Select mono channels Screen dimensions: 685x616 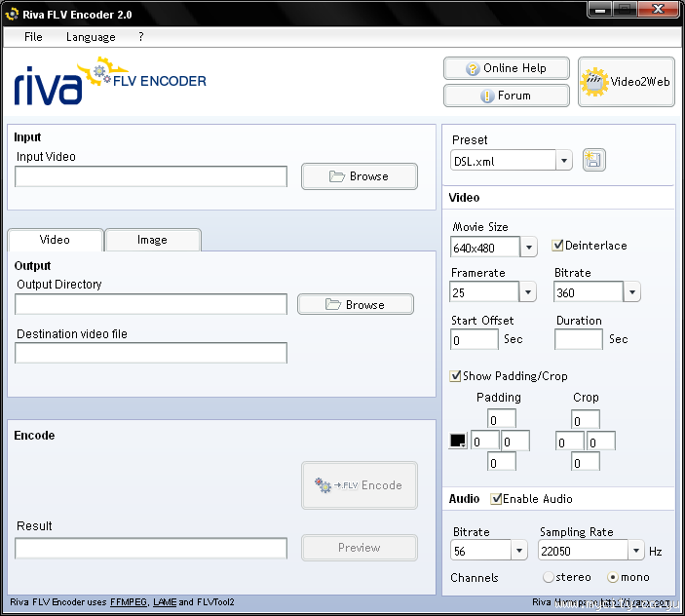click(613, 577)
